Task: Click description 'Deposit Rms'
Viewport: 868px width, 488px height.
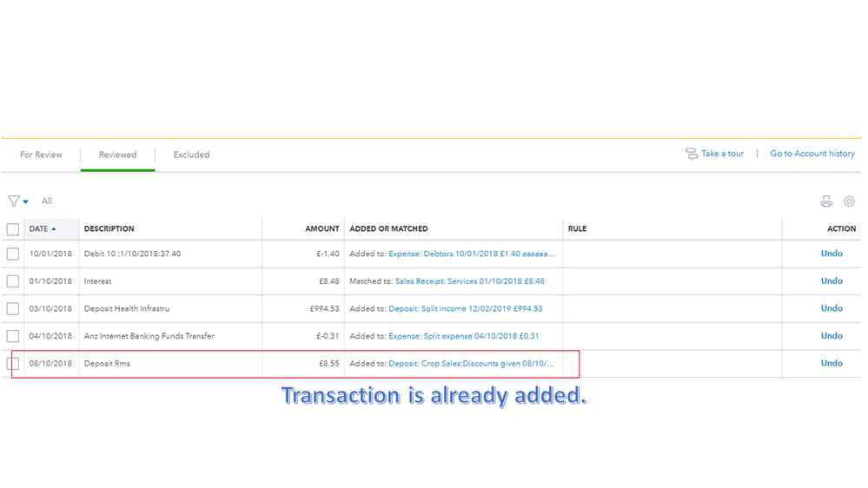Action: (107, 364)
